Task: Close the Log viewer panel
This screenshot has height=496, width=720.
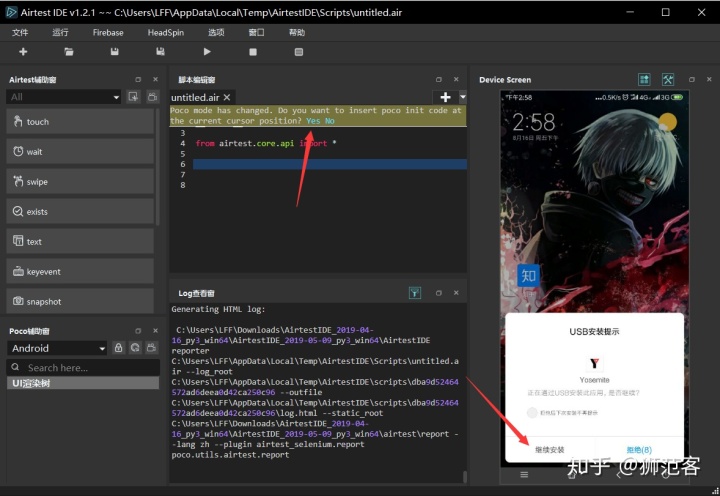Action: pyautogui.click(x=456, y=293)
